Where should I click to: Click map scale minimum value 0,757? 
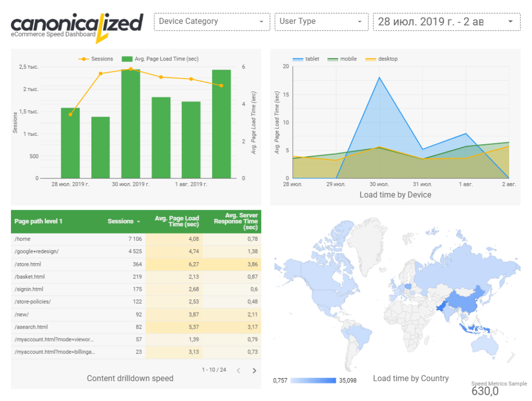pyautogui.click(x=280, y=381)
